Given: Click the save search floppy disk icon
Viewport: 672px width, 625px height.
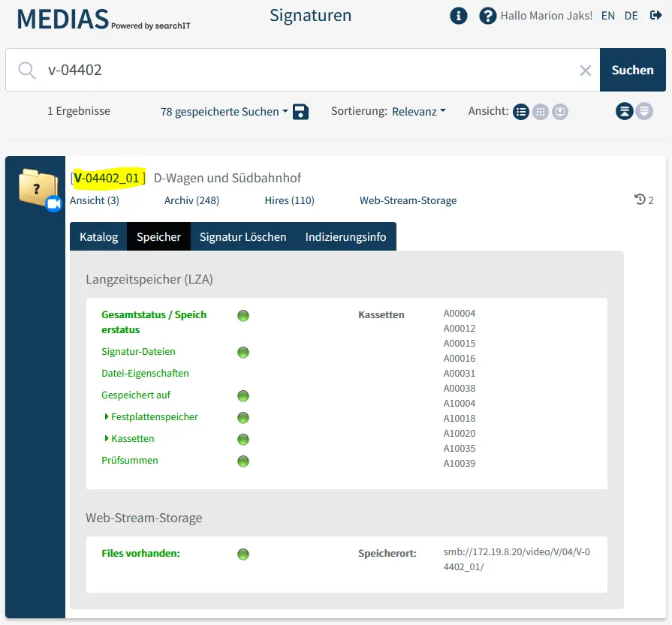Looking at the screenshot, I should click(301, 112).
